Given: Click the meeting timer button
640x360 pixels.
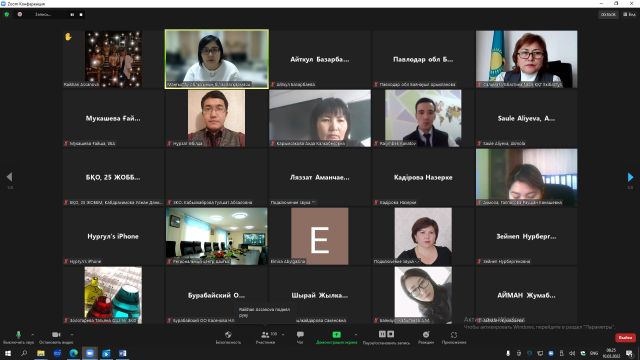Looking at the screenshot, I should pyautogui.click(x=608, y=15).
